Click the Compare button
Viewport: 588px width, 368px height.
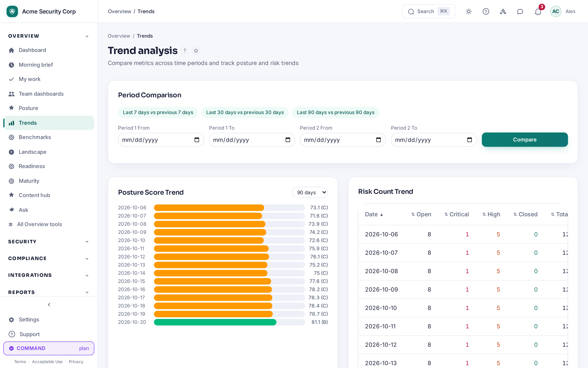point(525,140)
